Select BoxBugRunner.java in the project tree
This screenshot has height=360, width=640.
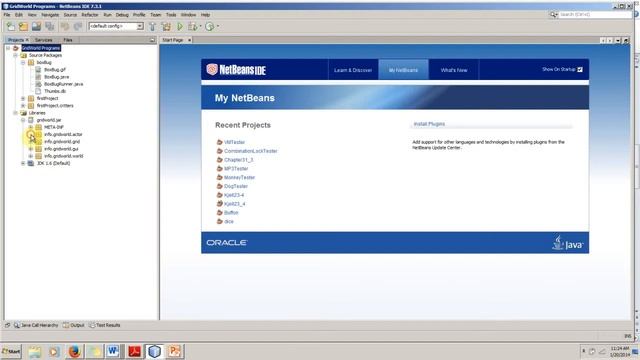pyautogui.click(x=63, y=84)
